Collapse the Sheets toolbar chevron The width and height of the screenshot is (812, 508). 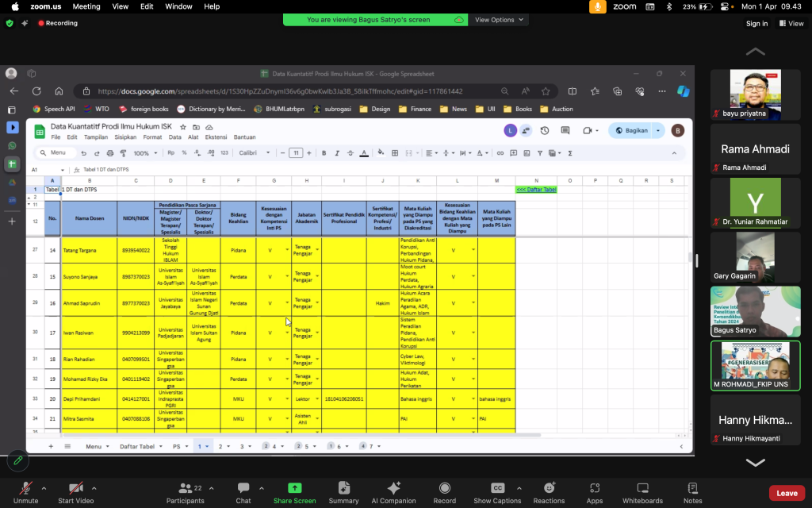[674, 153]
